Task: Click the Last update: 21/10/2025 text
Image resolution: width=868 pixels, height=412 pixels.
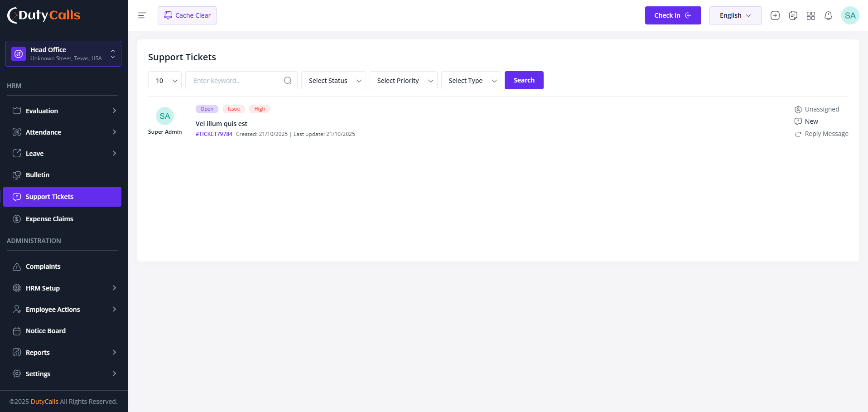Action: pyautogui.click(x=324, y=134)
